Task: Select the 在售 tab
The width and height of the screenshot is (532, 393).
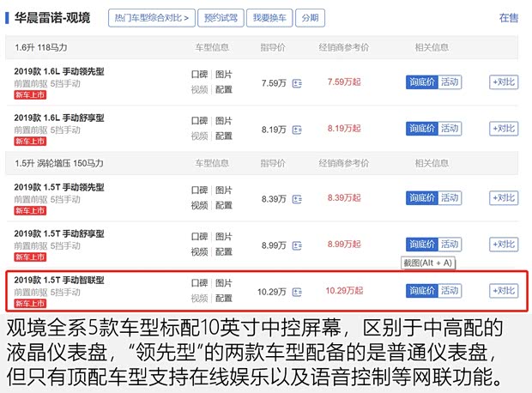Action: tap(509, 18)
